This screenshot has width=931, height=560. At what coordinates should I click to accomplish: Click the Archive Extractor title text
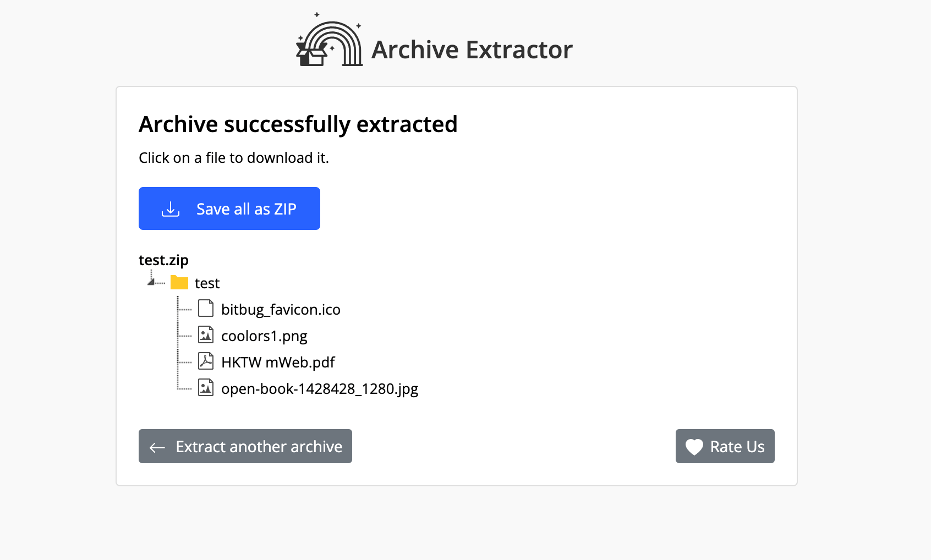[472, 50]
